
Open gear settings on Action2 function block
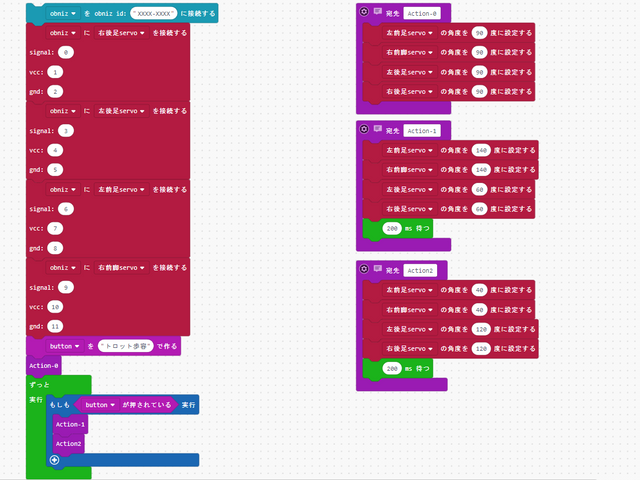pos(363,269)
